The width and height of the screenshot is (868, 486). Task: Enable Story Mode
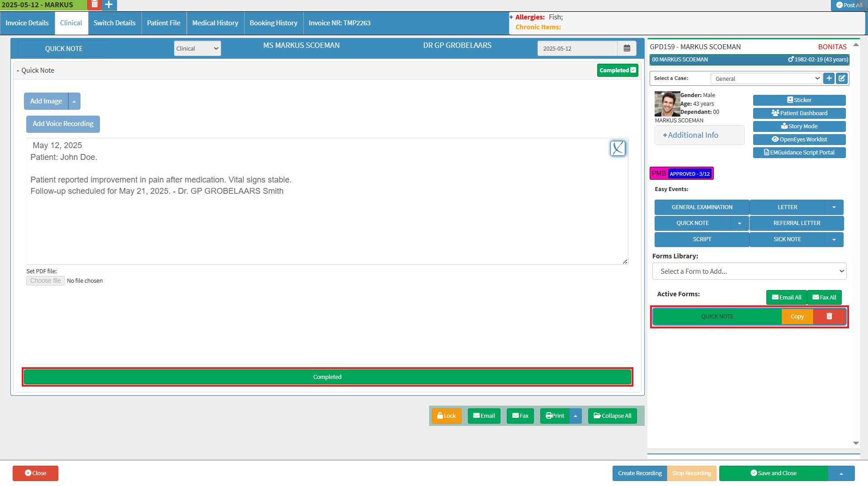click(x=799, y=126)
